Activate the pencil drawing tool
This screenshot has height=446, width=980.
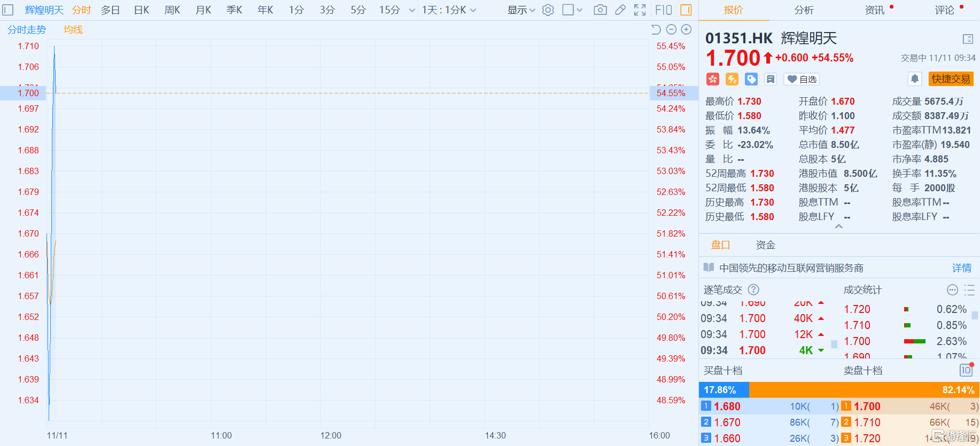620,10
